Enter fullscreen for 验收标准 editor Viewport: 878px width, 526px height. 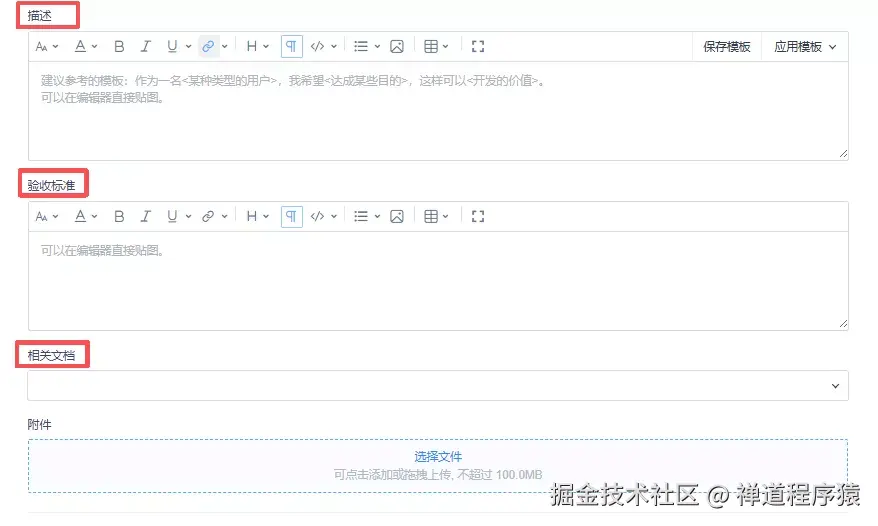[478, 216]
